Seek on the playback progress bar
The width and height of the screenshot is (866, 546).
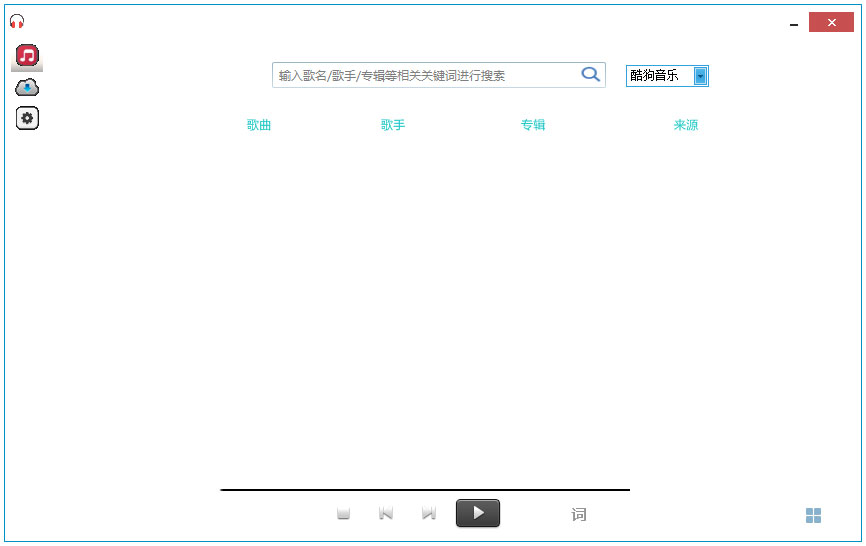pyautogui.click(x=425, y=490)
